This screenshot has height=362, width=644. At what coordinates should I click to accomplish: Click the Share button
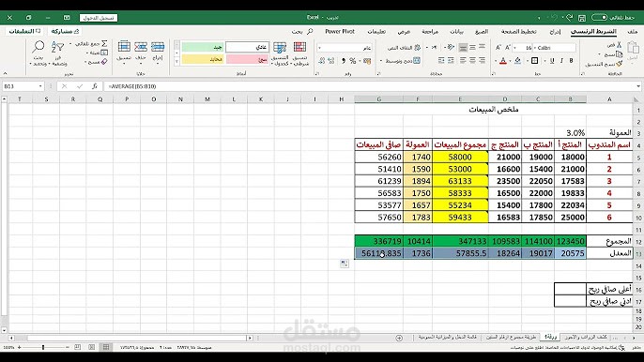(65, 31)
